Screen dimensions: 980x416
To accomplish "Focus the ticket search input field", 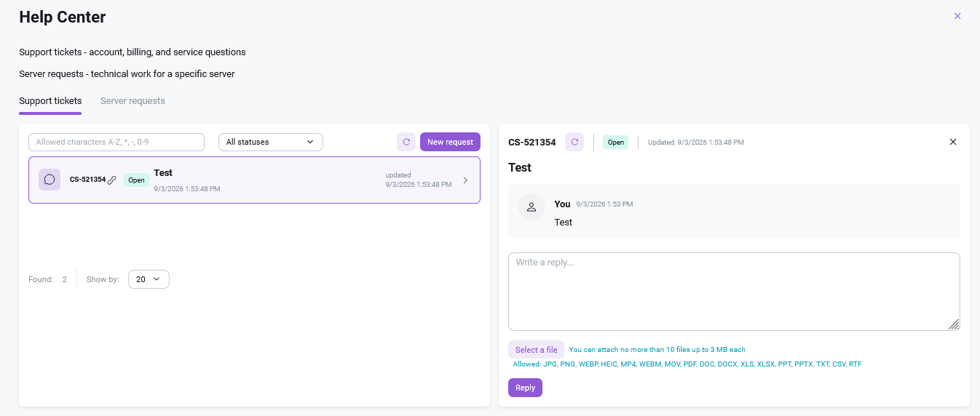I will point(116,142).
